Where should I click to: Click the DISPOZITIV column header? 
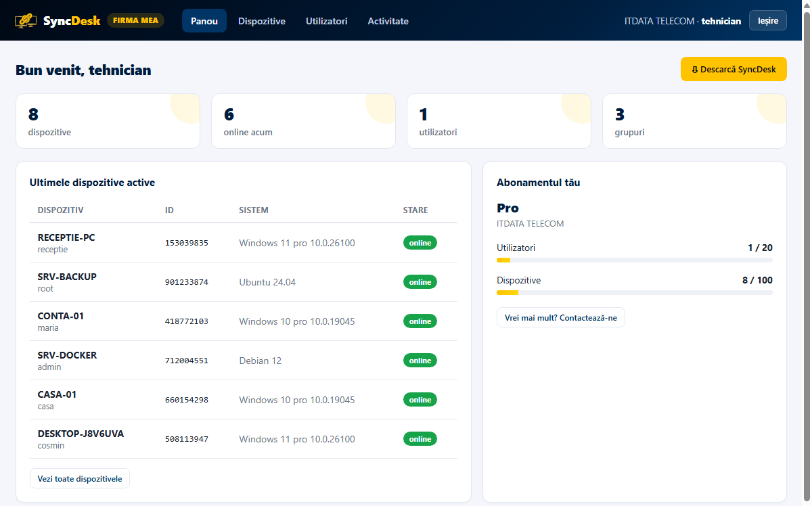point(61,210)
